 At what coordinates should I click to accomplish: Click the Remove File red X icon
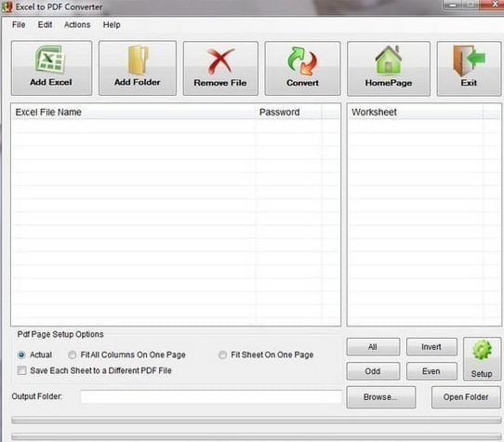(220, 68)
